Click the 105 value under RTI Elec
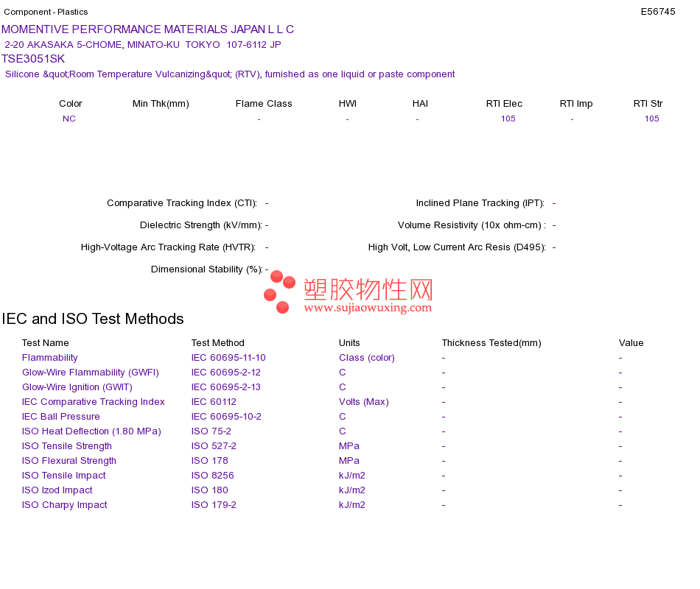The width and height of the screenshot is (700, 589). 508,119
